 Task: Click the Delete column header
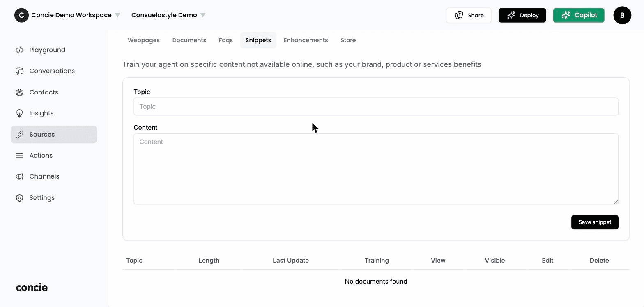[599, 261]
